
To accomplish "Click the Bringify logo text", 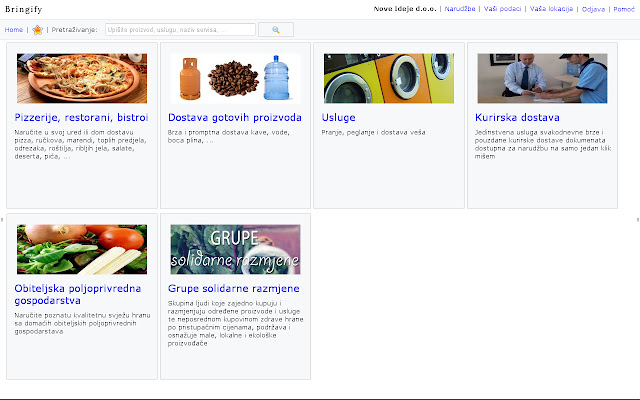I will 24,9.
